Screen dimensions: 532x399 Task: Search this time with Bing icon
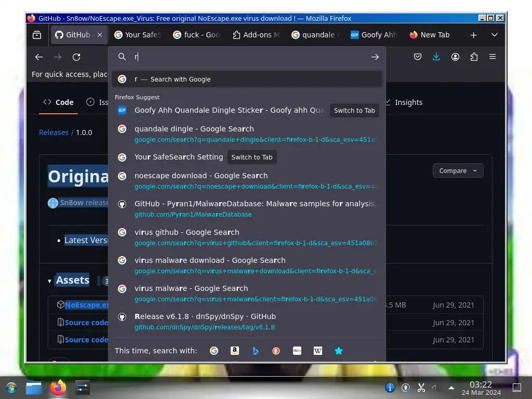pos(256,351)
